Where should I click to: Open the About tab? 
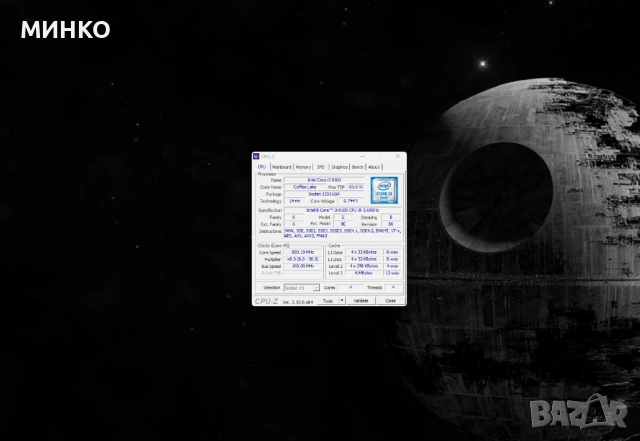[x=374, y=167]
